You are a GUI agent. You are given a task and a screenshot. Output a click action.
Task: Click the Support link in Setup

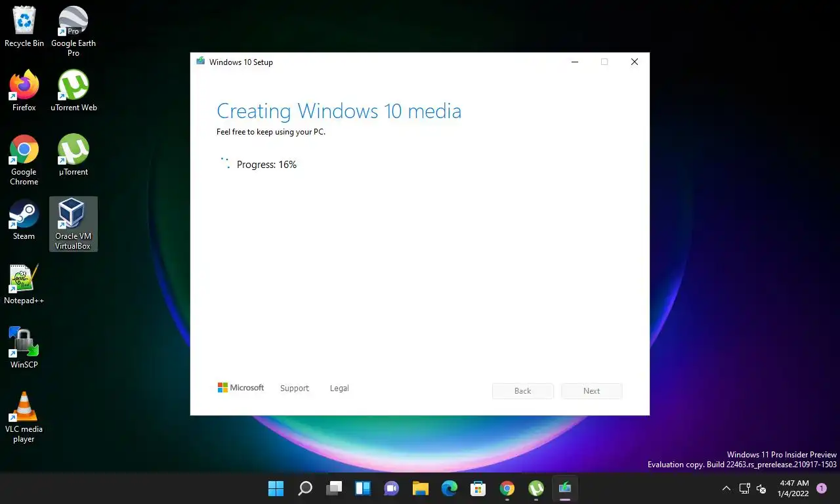295,388
